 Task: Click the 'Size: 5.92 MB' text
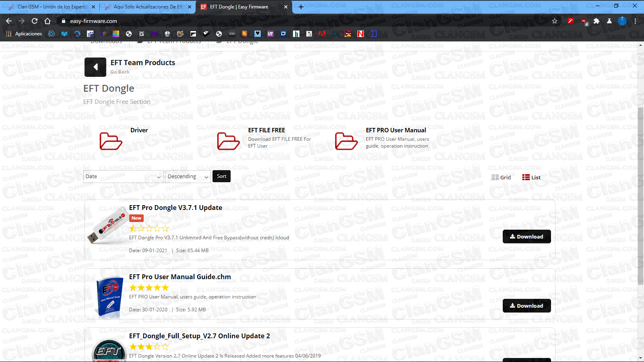click(x=191, y=310)
